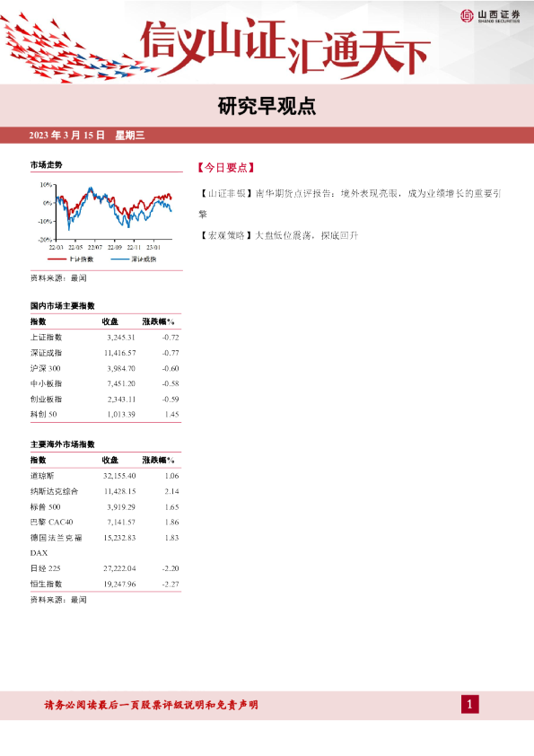Click the 科创50 row value 1,013.39

[121, 415]
